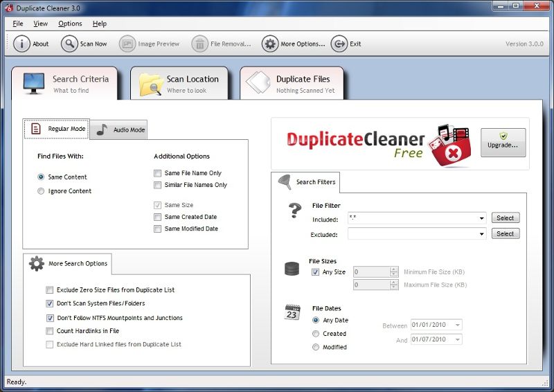The width and height of the screenshot is (554, 392).
Task: Click Select button beside Included filter
Action: click(x=505, y=218)
